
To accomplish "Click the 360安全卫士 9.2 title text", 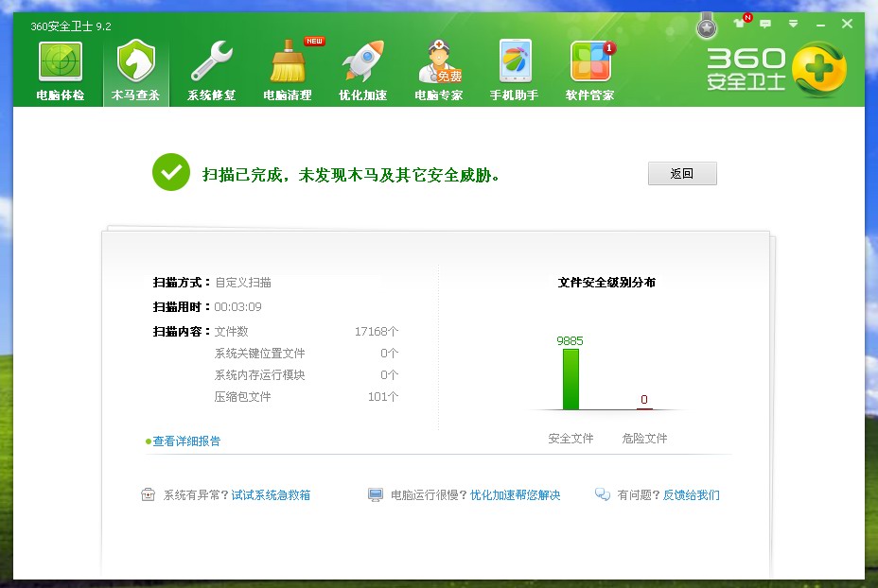I will coord(71,26).
